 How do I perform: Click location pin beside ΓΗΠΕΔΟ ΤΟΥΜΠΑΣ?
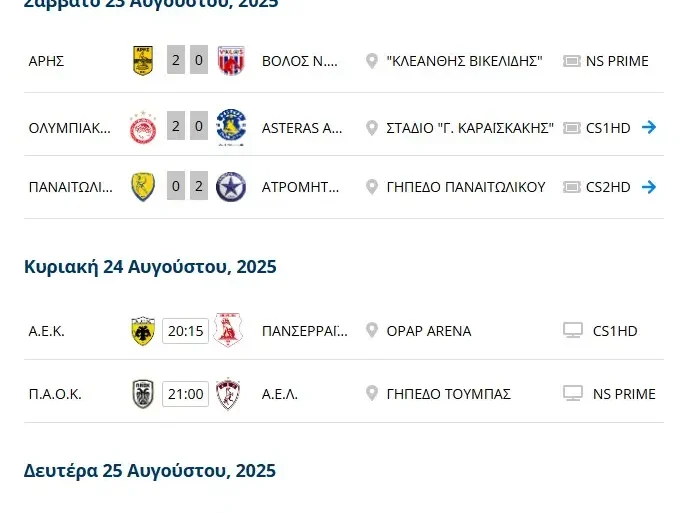pos(373,394)
